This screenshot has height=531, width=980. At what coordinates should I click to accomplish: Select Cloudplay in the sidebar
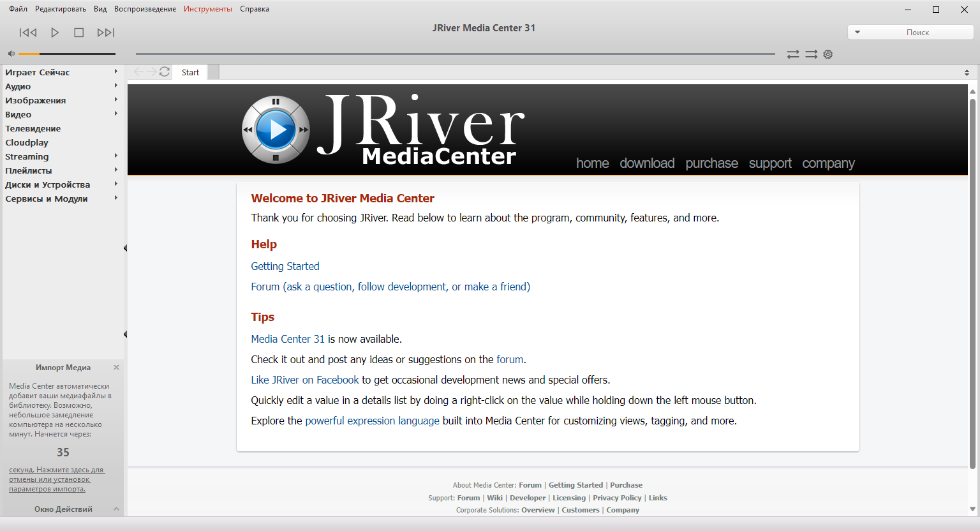[27, 142]
